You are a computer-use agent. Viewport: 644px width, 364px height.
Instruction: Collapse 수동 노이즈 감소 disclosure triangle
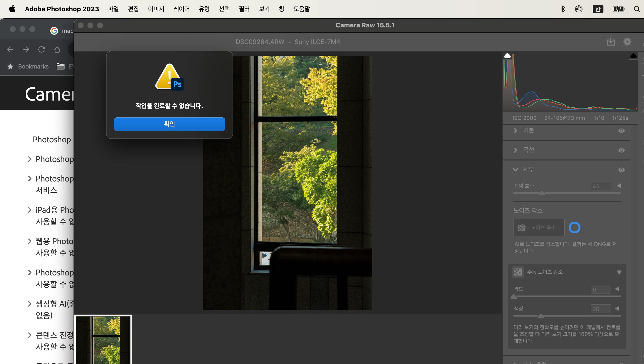619,272
